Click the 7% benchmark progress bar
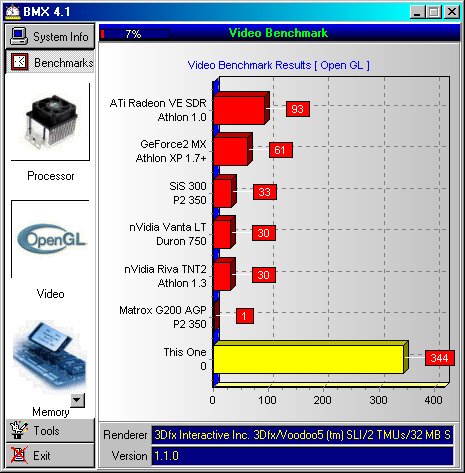465x473 pixels. (135, 34)
